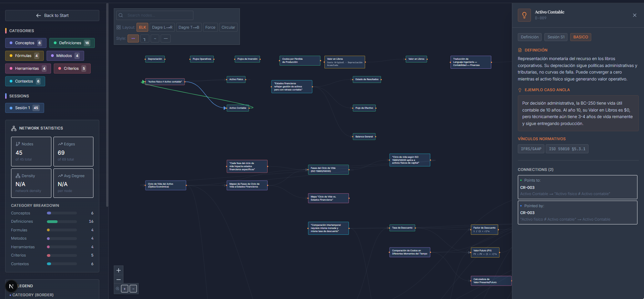Screen dimensions: 644x299
Task: Select the tilde smooth edge style
Action: [155, 38]
